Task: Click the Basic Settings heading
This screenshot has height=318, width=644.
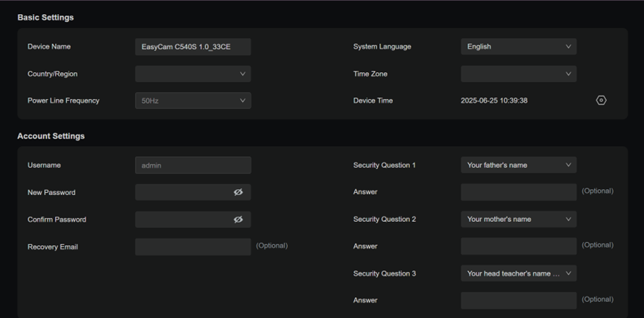Action: point(45,17)
